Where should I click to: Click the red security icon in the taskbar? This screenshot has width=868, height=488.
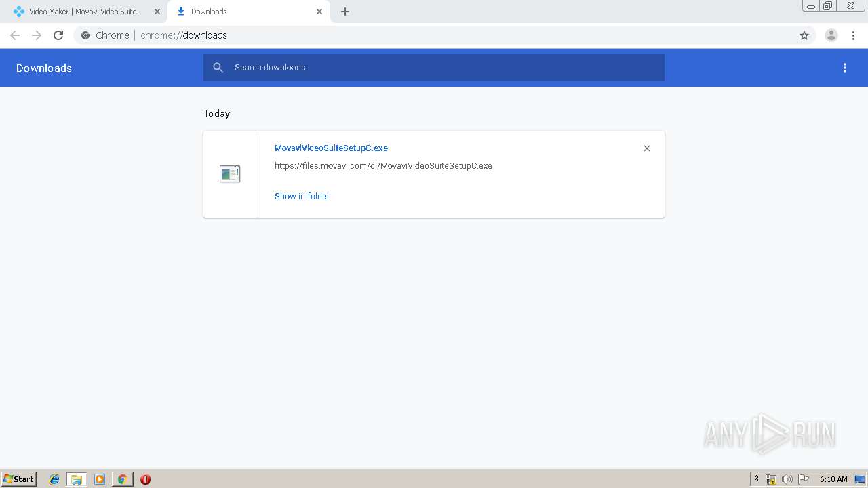point(145,479)
